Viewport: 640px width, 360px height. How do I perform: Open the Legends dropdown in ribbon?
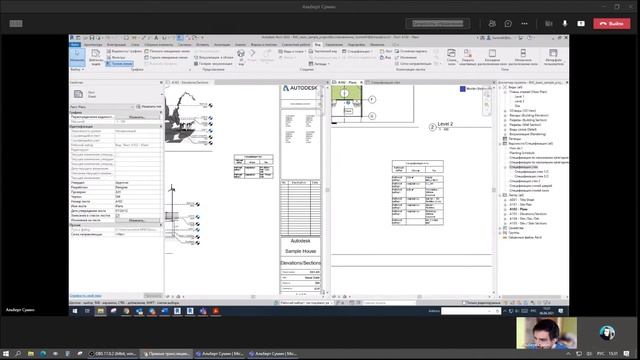pos(319,64)
